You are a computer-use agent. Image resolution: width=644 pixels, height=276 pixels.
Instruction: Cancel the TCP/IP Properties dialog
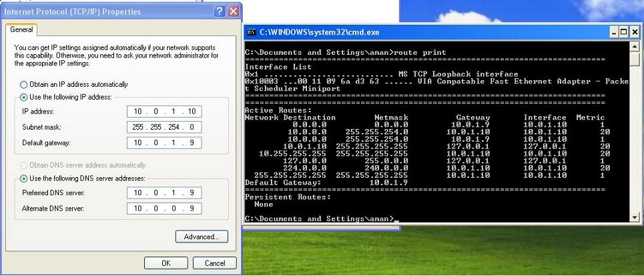point(215,263)
